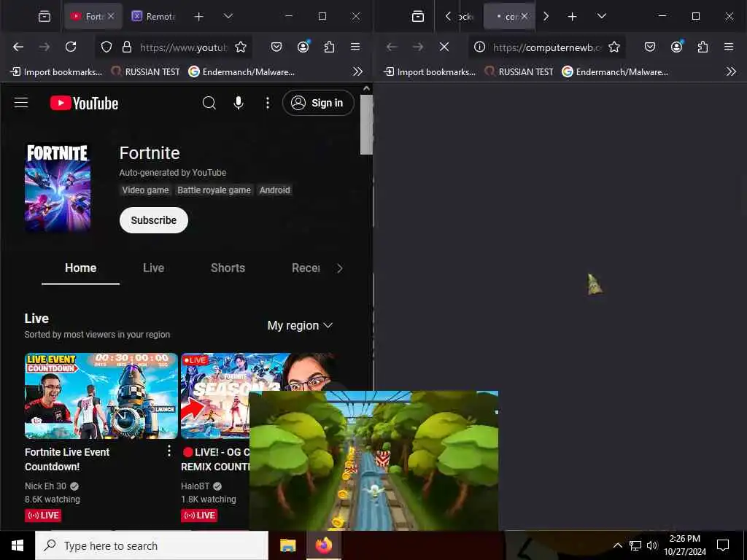Open tracking protection shield in left window
747x560 pixels.
pos(107,47)
